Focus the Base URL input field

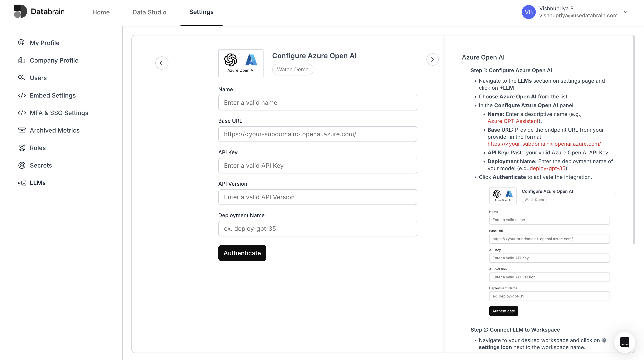point(317,134)
